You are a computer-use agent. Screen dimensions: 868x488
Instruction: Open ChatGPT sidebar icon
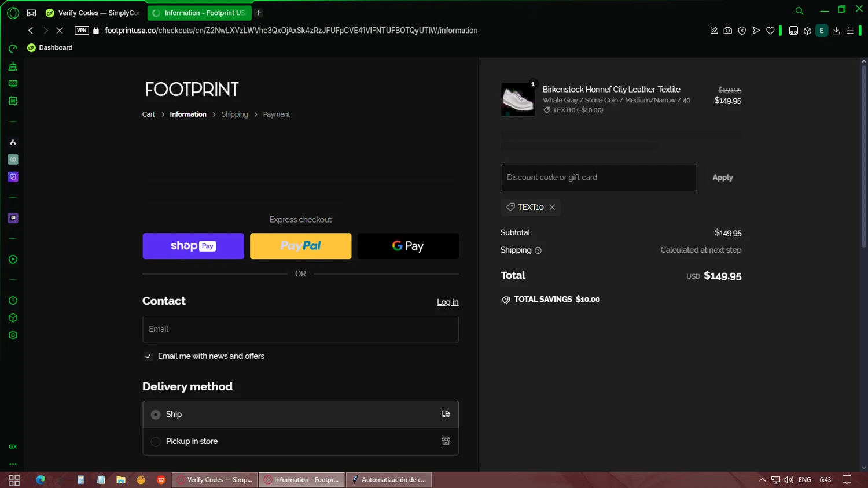[x=13, y=160]
